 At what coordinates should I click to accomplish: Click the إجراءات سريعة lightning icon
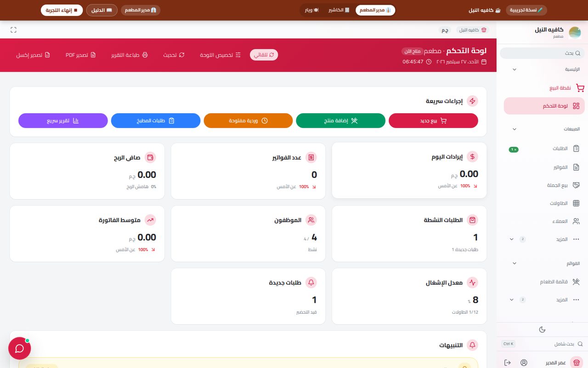472,101
